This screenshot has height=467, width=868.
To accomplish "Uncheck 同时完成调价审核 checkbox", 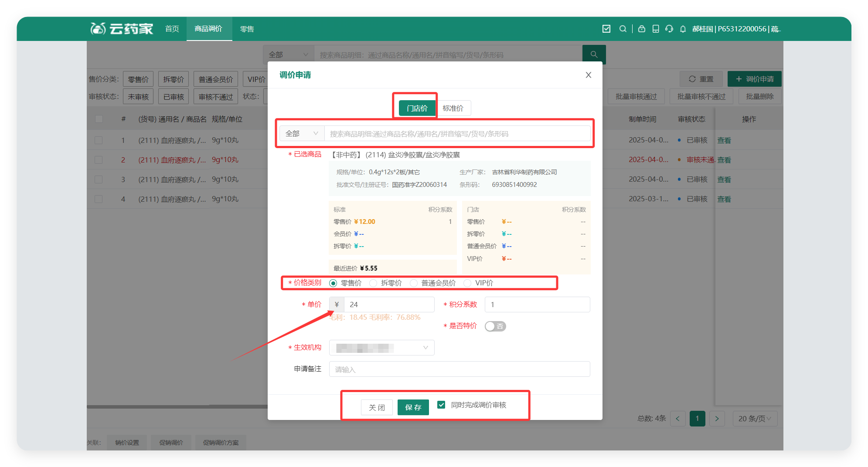I will click(x=441, y=405).
